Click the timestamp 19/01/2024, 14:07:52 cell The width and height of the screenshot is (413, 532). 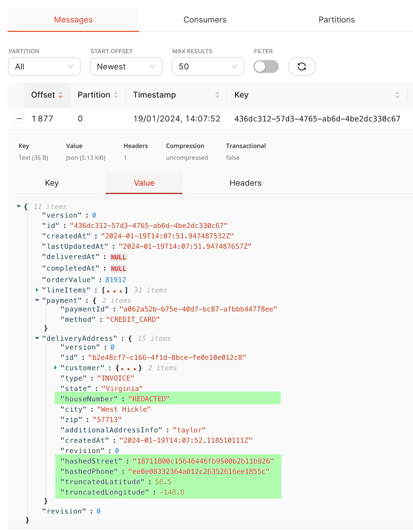point(177,119)
